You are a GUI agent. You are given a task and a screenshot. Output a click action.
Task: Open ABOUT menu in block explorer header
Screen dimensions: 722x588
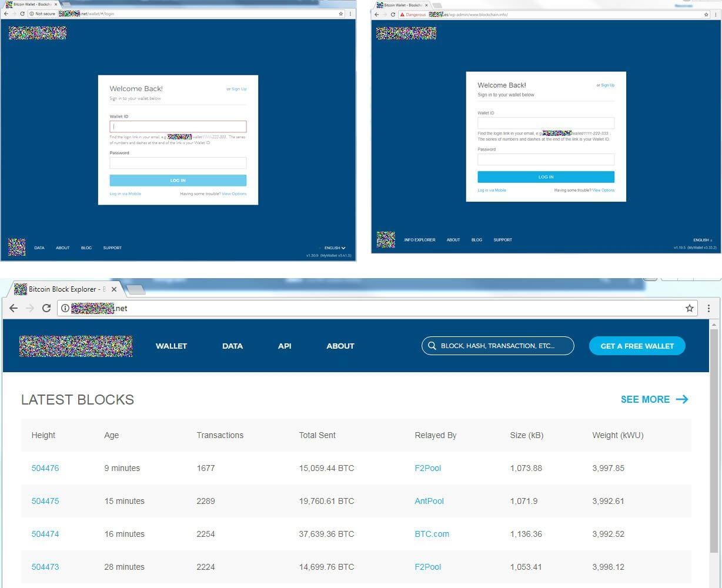point(340,346)
